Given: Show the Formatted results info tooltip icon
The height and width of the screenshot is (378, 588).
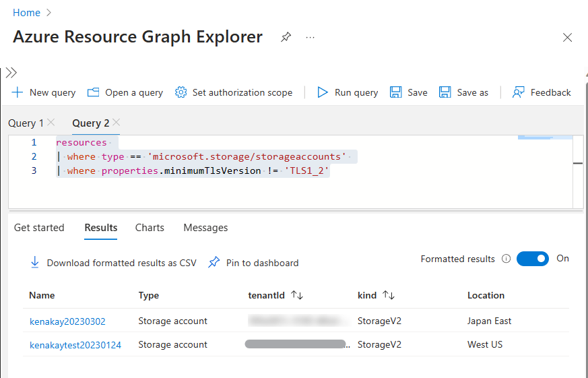Looking at the screenshot, I should coord(507,259).
